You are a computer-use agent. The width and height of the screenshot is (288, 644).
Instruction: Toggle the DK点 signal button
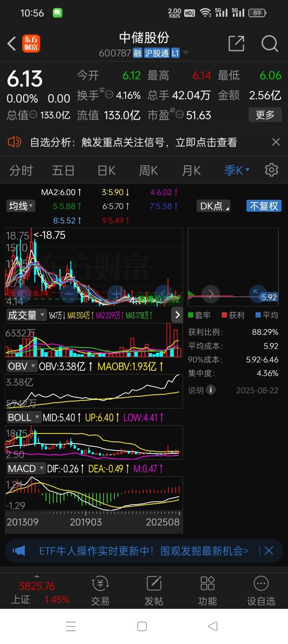[x=214, y=206]
